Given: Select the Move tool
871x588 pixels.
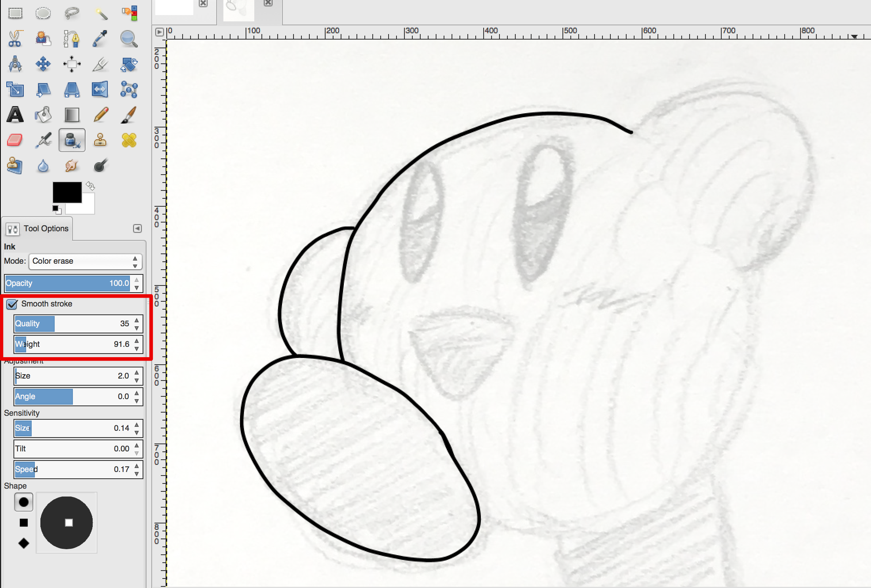Looking at the screenshot, I should tap(43, 64).
